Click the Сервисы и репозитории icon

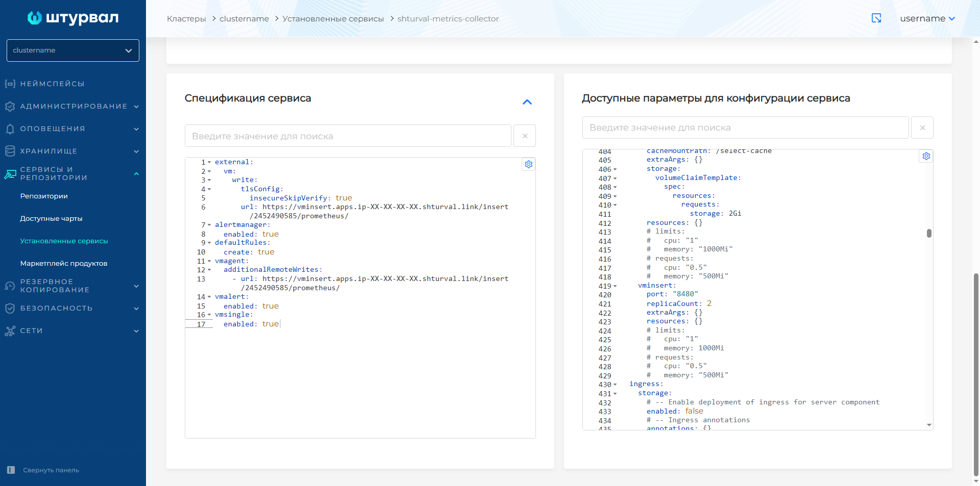pyautogui.click(x=10, y=174)
